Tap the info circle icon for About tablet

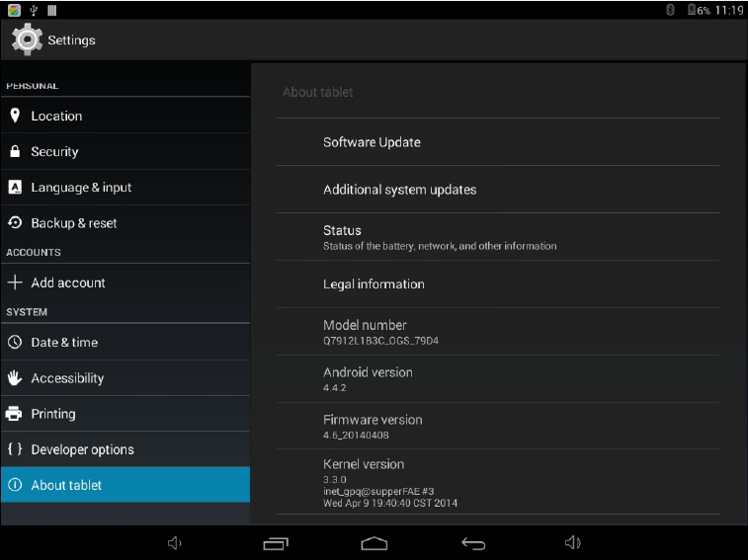15,485
